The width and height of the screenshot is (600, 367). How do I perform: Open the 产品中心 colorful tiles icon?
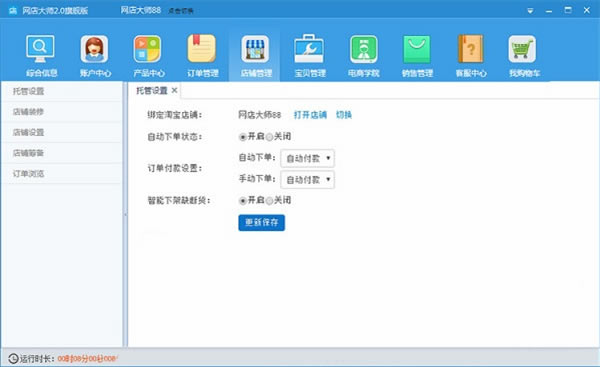[x=147, y=49]
